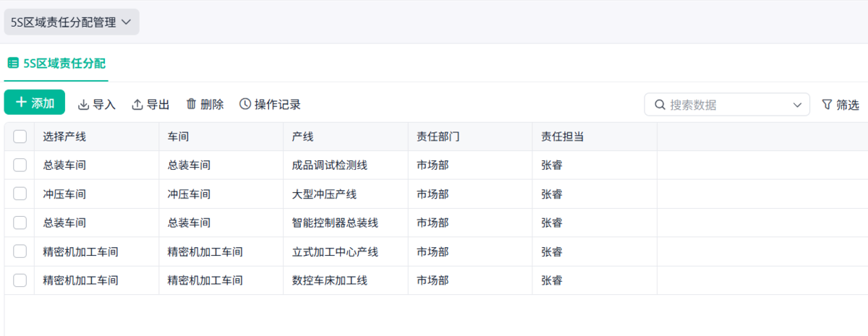Expand the search box dropdown arrow
Screen dimensions: 868x336
point(797,105)
